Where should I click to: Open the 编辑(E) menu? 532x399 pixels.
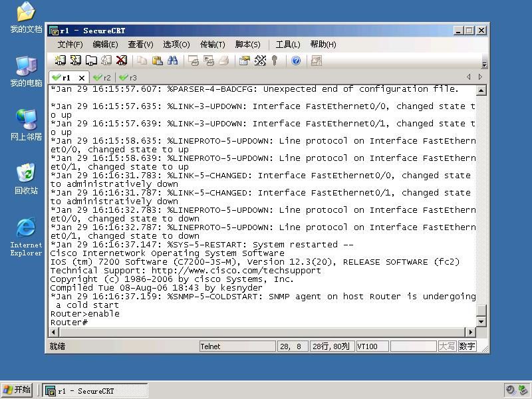106,45
